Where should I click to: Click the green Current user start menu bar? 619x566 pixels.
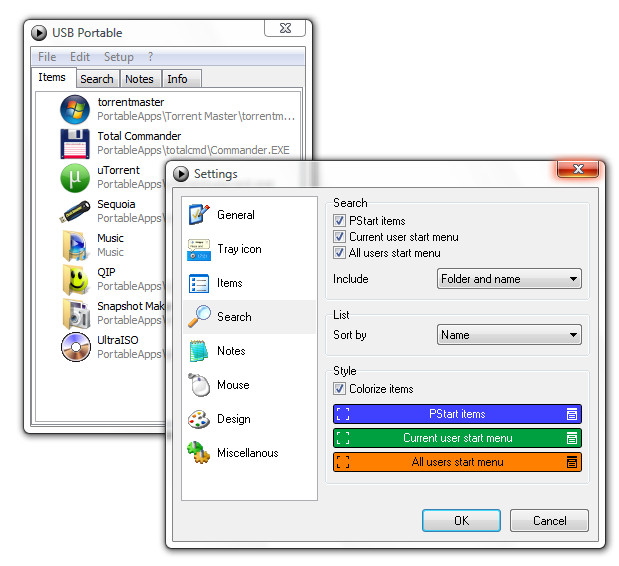[457, 438]
